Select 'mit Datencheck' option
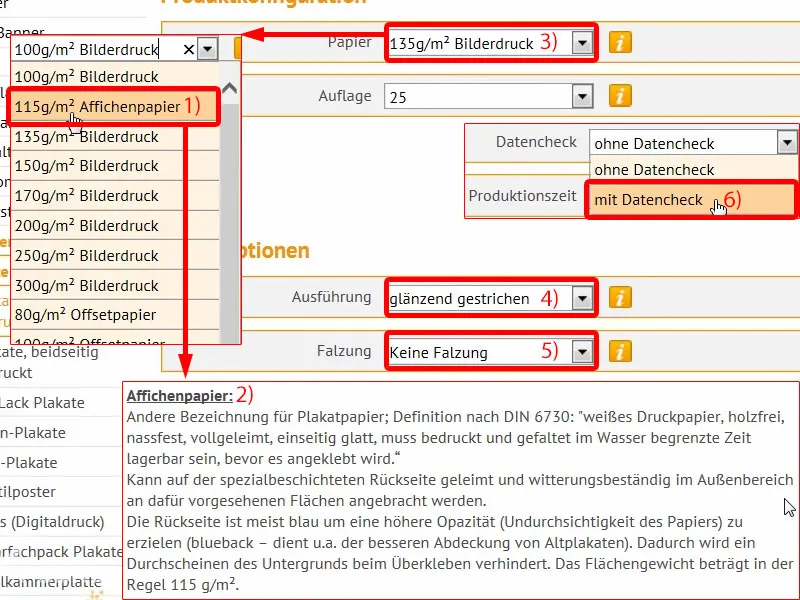 click(x=692, y=199)
